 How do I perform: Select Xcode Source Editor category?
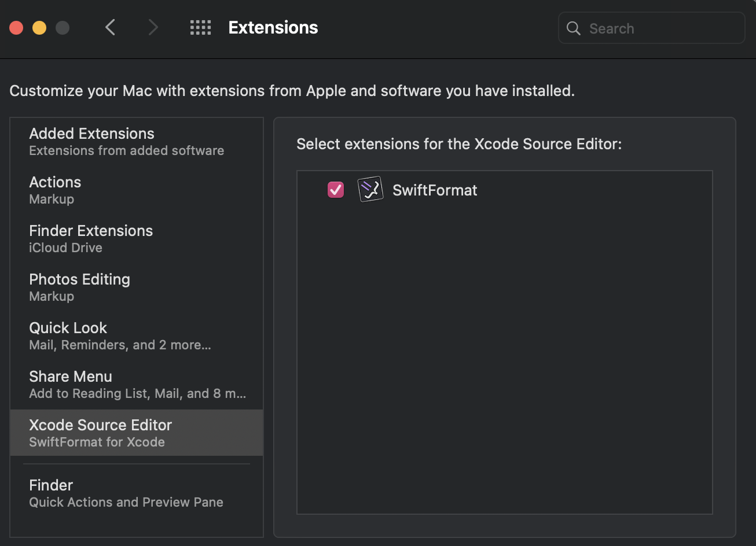click(x=137, y=433)
